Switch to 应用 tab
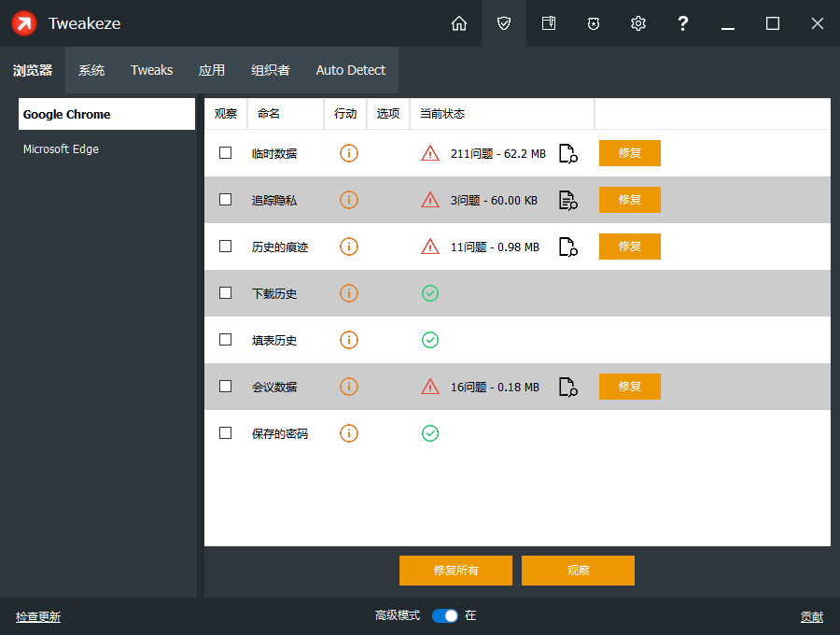This screenshot has width=840, height=635. 212,70
